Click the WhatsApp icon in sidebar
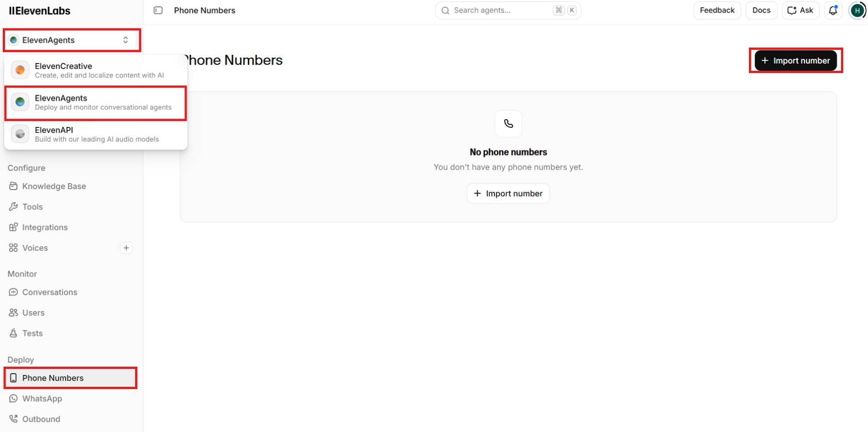 pyautogui.click(x=13, y=399)
